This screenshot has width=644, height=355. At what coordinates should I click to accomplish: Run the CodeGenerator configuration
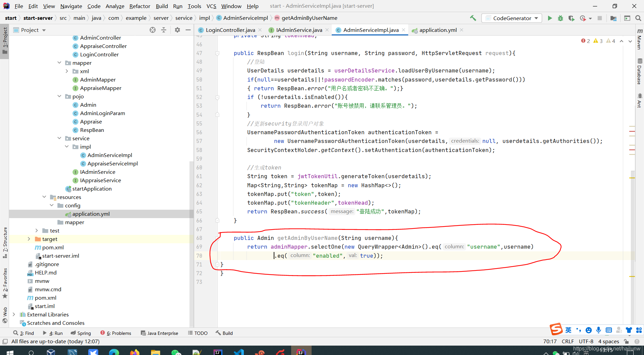[550, 18]
